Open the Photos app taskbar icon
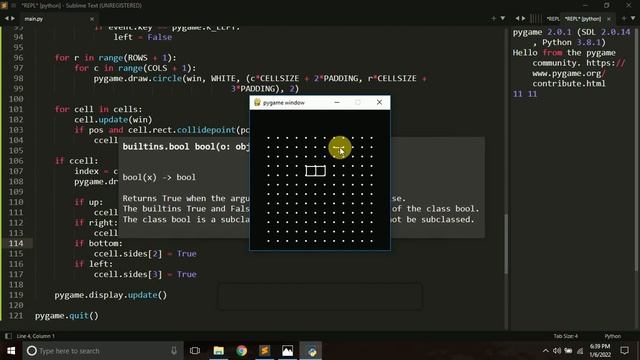 [x=287, y=351]
